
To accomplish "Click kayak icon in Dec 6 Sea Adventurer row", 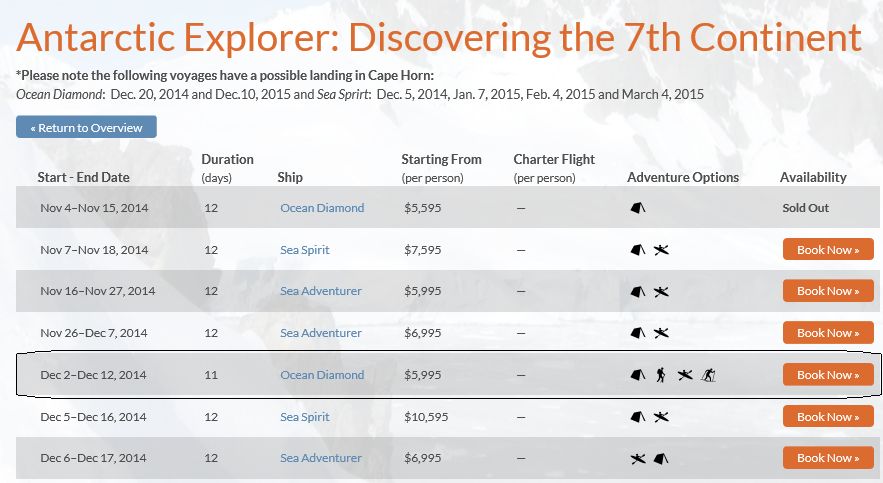I will 637,458.
